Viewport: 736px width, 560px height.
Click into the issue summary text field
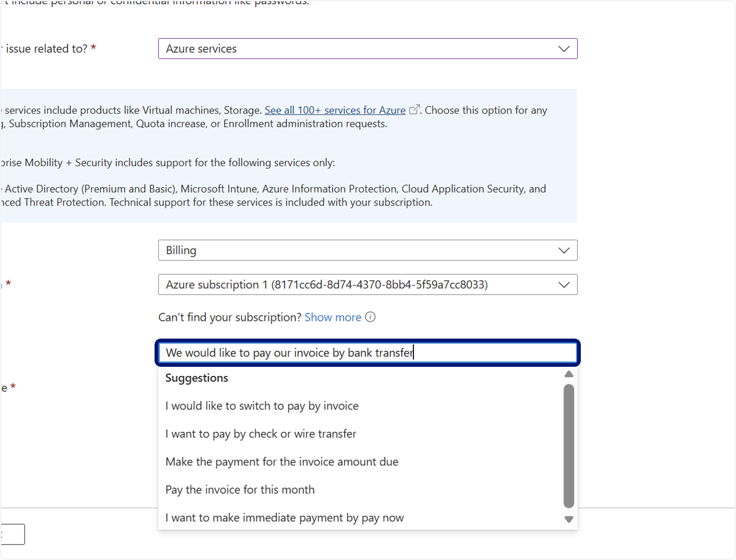tap(367, 353)
